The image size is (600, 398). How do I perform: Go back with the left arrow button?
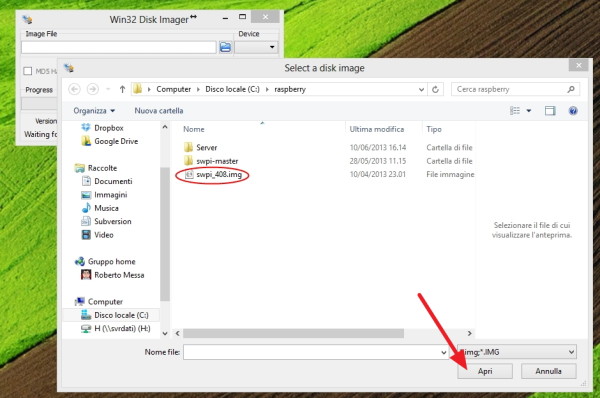pos(74,89)
